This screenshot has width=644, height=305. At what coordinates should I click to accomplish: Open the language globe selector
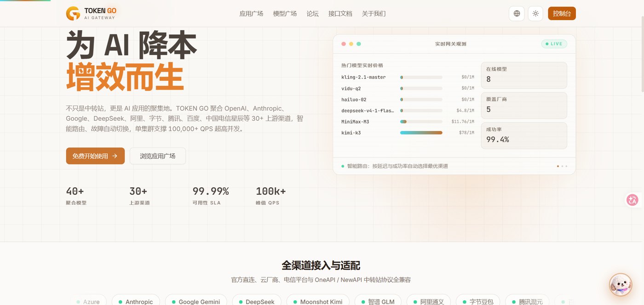(517, 13)
